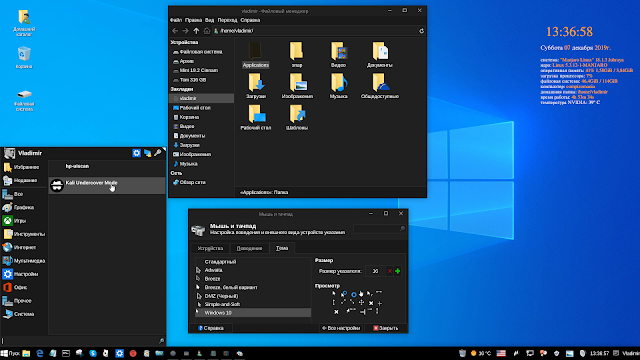Increase pointer size with green plus

click(398, 271)
